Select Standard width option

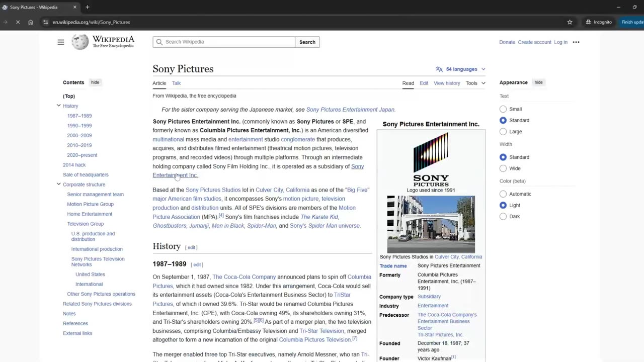503,157
